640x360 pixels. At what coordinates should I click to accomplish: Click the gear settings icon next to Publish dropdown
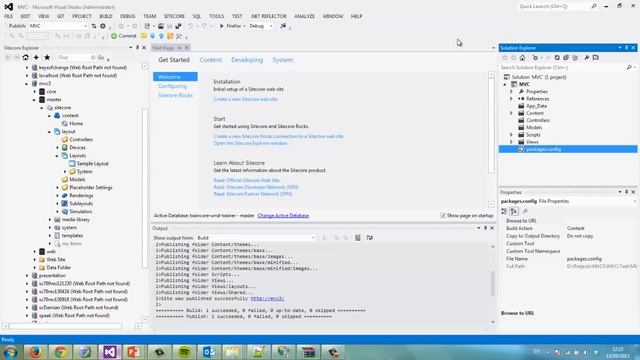pos(103,26)
